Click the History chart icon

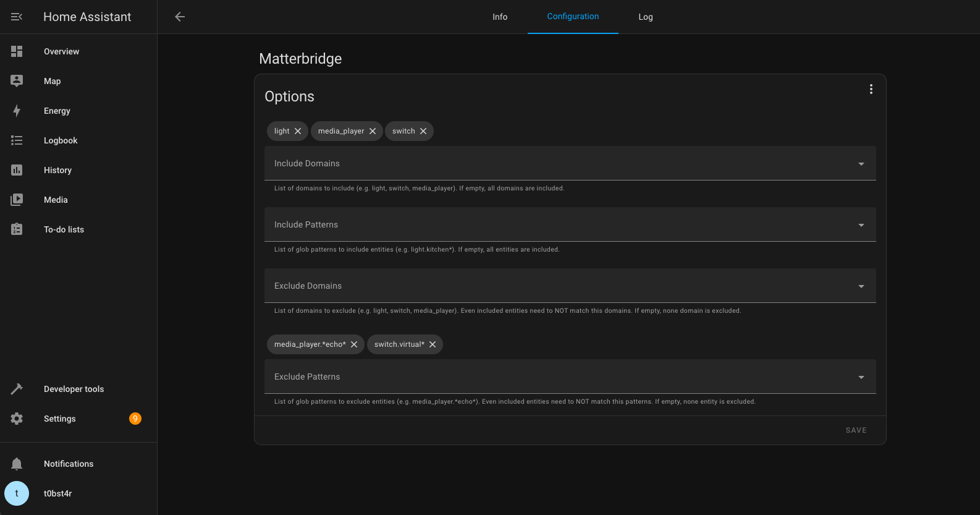[17, 170]
